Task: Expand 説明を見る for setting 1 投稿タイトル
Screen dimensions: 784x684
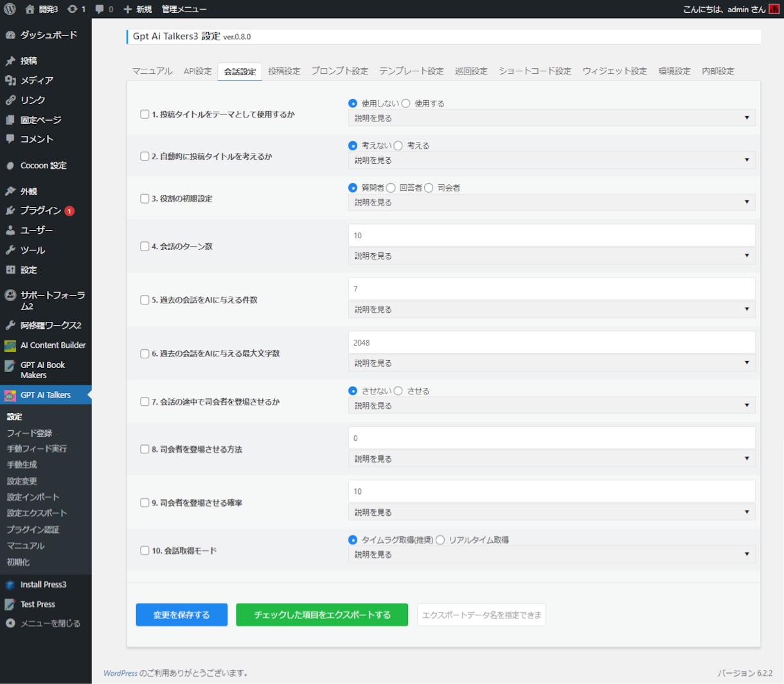Action: tap(551, 118)
